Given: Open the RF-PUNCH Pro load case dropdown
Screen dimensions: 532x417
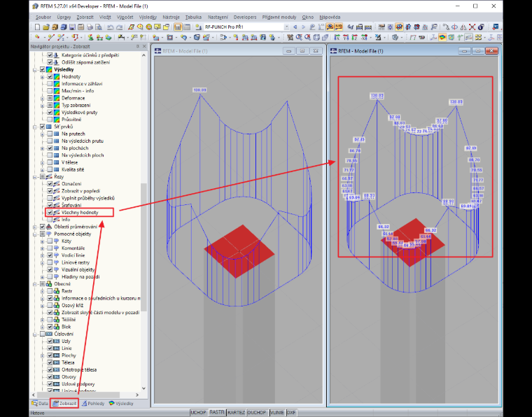Looking at the screenshot, I should 287,27.
